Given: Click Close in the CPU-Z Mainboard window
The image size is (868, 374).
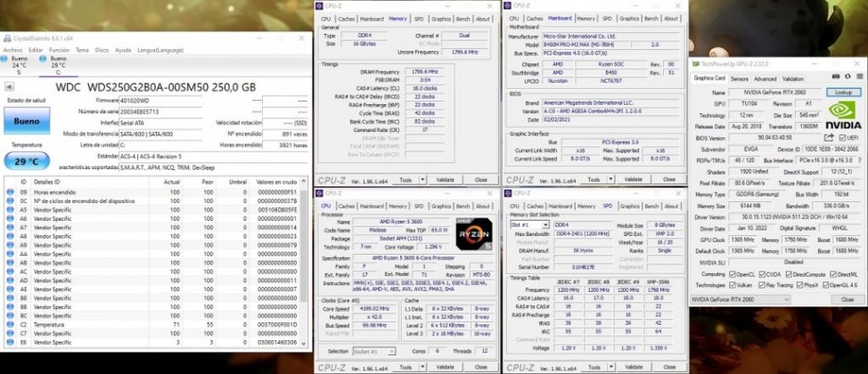Looking at the screenshot, I should (668, 180).
